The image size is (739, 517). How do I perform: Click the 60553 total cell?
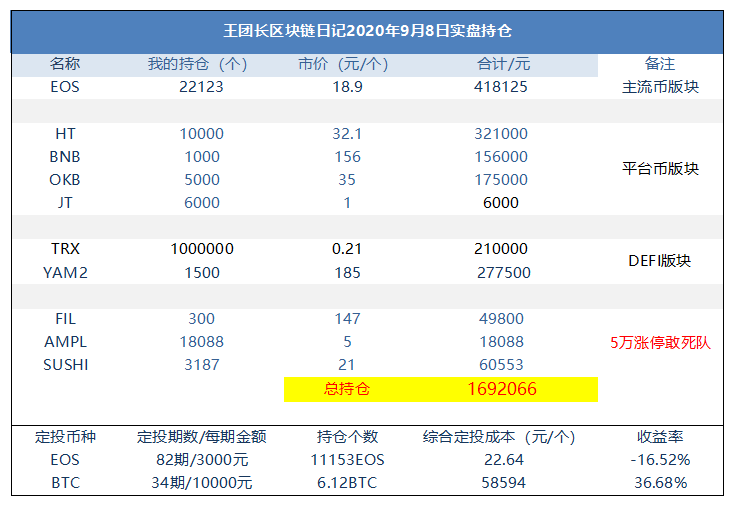pyautogui.click(x=501, y=365)
